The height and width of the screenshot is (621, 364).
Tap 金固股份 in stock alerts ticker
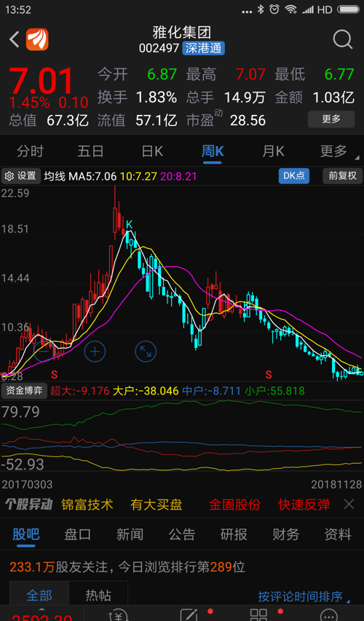[x=235, y=505]
